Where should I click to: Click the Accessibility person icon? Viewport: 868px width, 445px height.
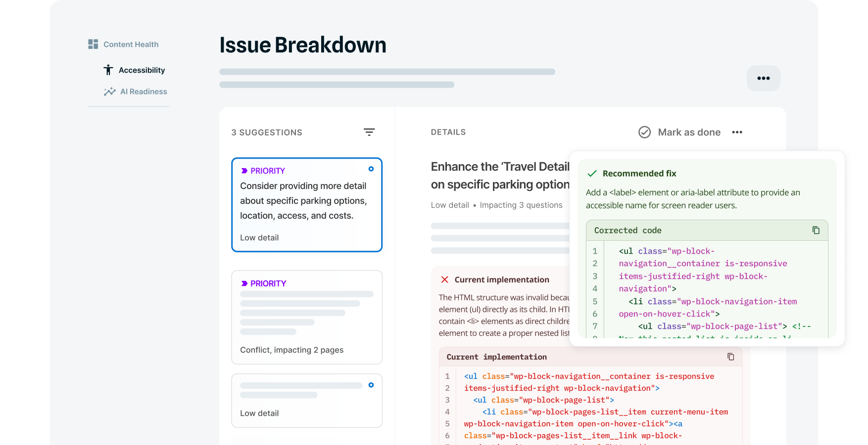108,70
